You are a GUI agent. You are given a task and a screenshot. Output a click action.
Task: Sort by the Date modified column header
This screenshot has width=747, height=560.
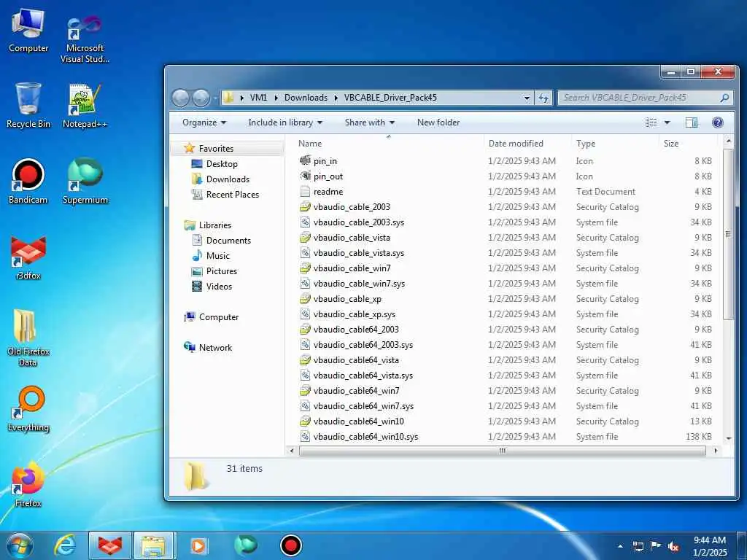pos(527,144)
